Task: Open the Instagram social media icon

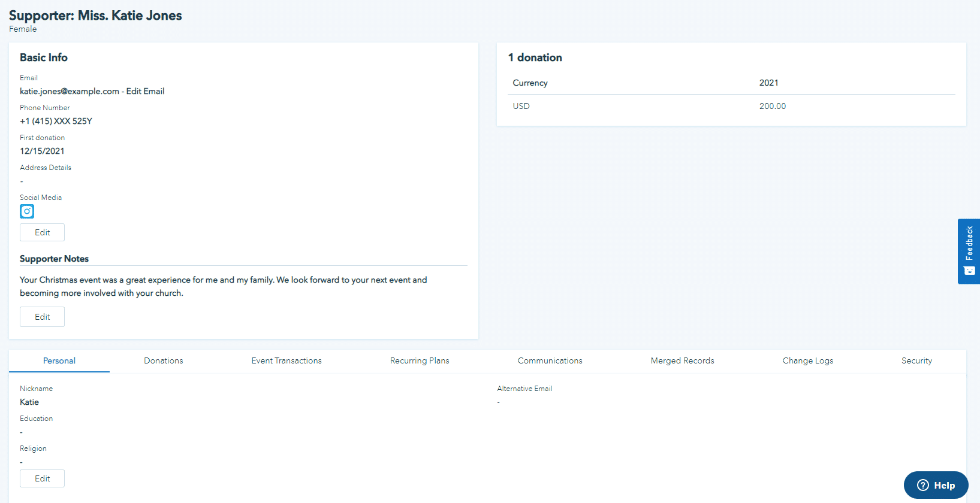Action: [x=27, y=211]
